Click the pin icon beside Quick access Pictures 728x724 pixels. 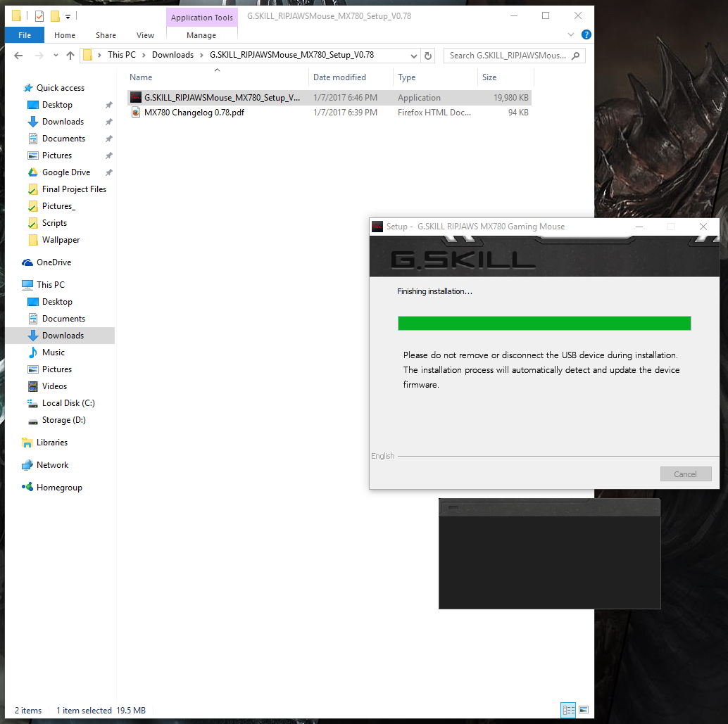108,155
